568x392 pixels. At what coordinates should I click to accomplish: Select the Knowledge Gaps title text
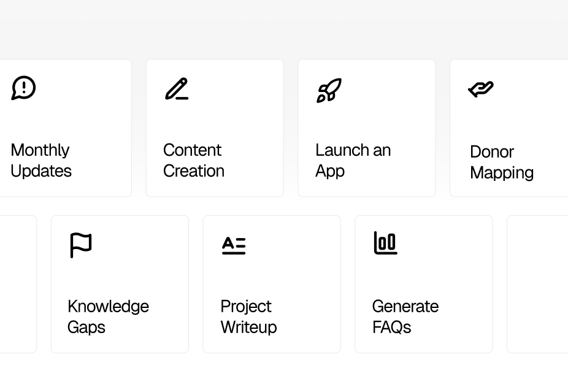[108, 317]
